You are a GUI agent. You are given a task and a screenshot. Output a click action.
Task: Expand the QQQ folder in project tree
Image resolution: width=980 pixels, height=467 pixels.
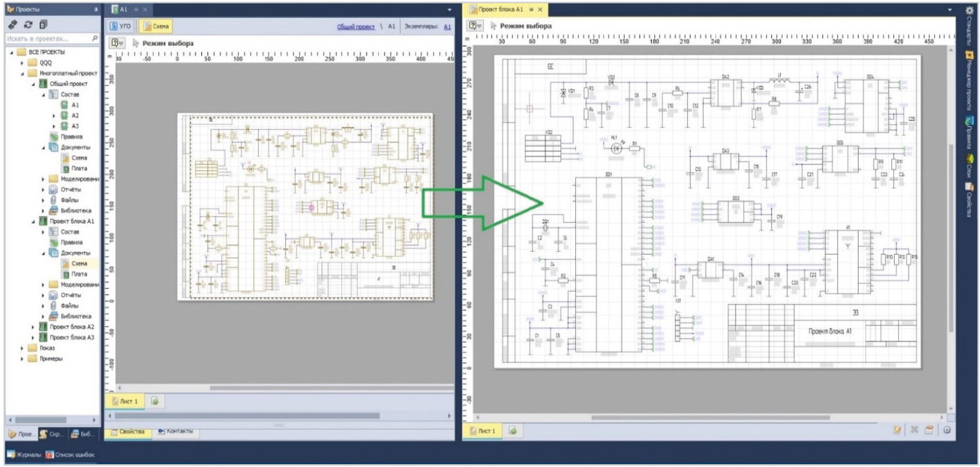coord(23,62)
